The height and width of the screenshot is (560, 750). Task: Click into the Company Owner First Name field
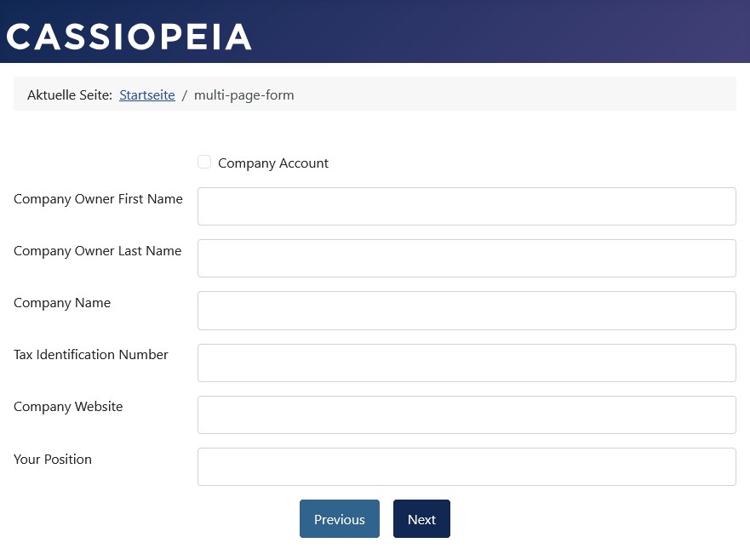[x=467, y=206]
